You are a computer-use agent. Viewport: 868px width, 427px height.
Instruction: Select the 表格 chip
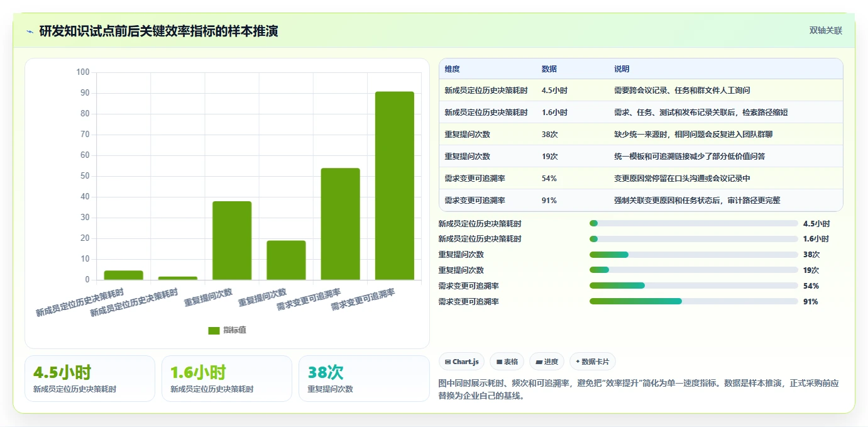pyautogui.click(x=507, y=362)
